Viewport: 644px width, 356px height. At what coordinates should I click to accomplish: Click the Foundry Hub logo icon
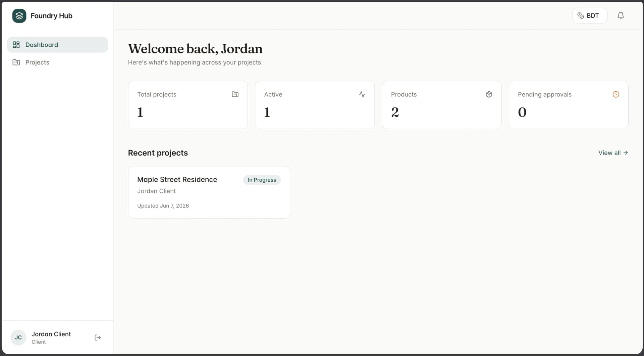(x=19, y=16)
